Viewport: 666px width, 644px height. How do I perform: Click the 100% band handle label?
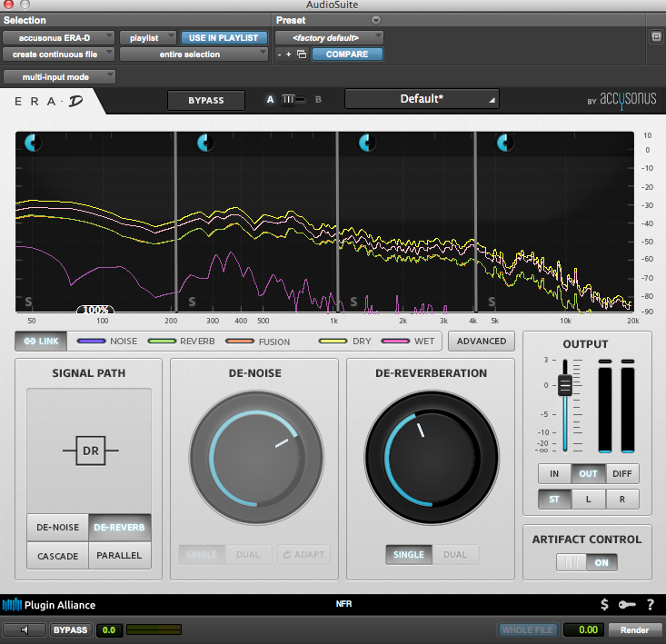point(95,310)
